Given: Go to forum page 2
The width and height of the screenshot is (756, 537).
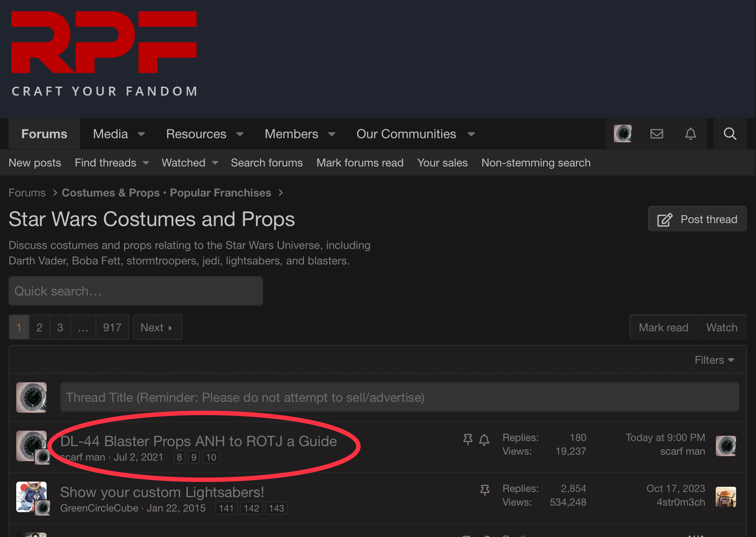Looking at the screenshot, I should 39,327.
